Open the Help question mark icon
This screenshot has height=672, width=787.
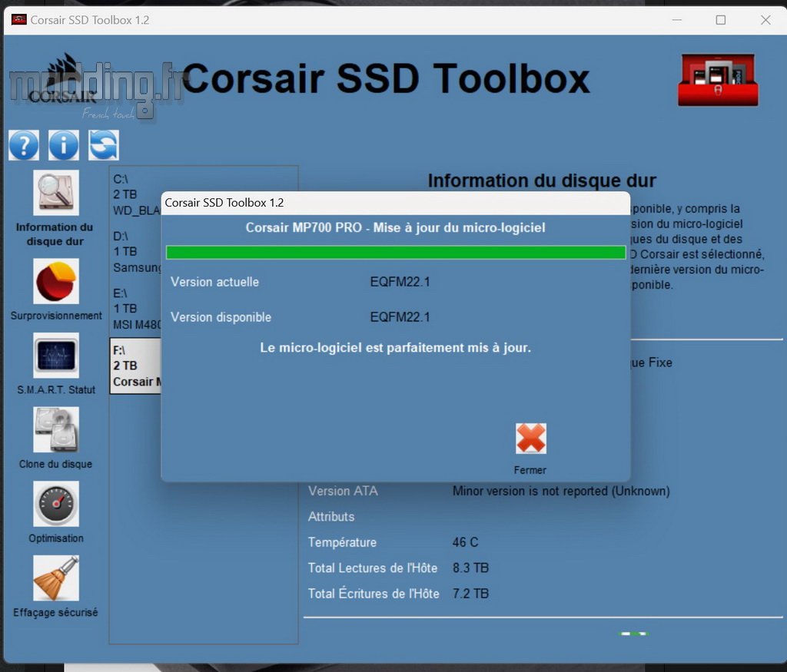click(24, 145)
